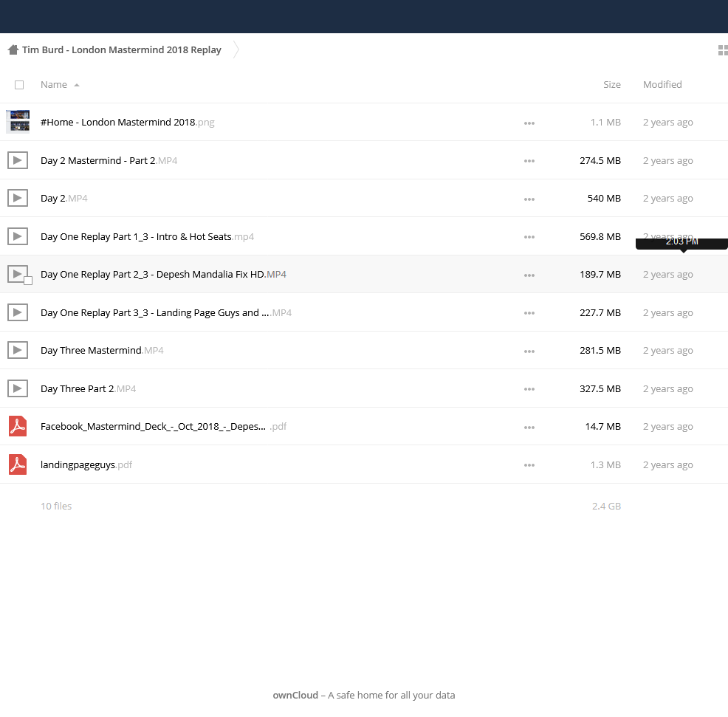Screen dimensions: 728x717
Task: Click the 2.4 GB total size
Action: coord(606,506)
